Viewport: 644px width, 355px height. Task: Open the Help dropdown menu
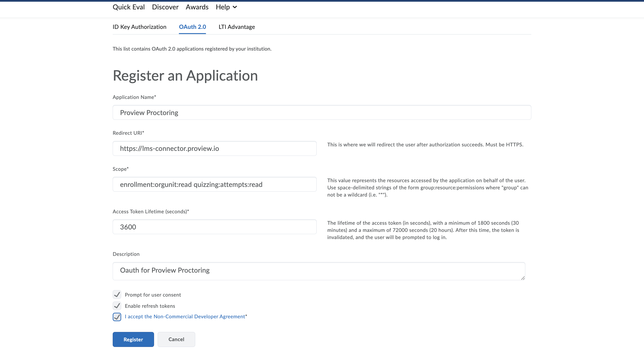[226, 7]
